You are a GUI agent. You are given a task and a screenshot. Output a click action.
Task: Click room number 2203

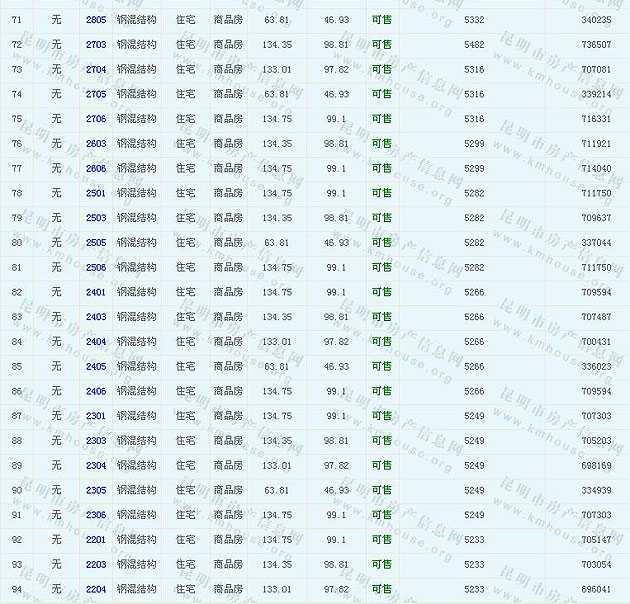pos(96,565)
